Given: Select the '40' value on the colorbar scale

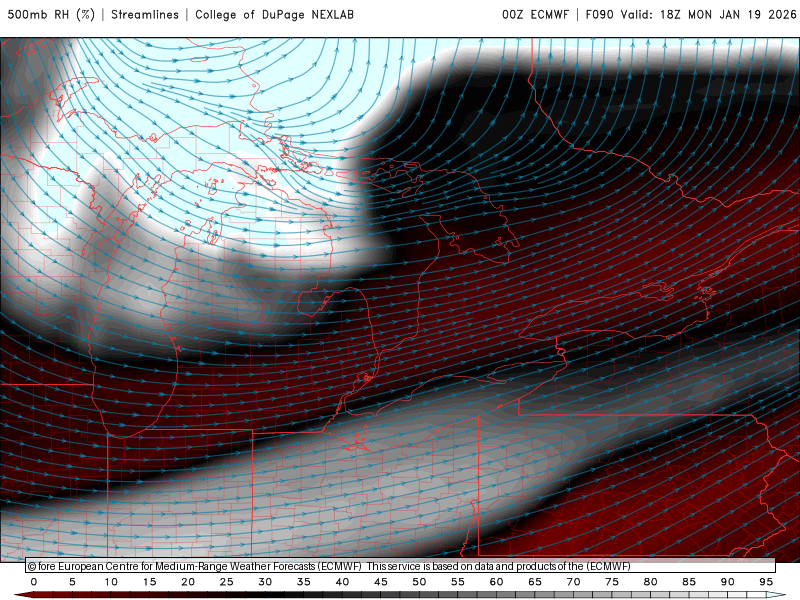Looking at the screenshot, I should coord(342,582).
